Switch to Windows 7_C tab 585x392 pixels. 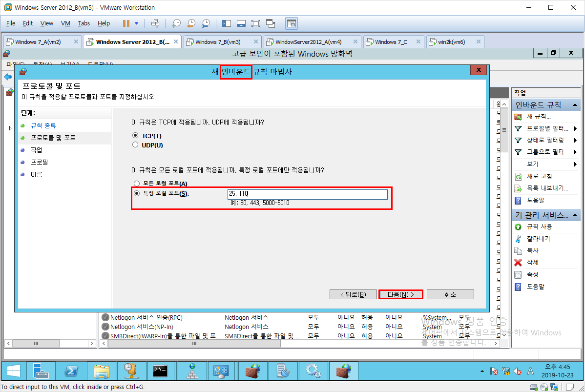click(x=391, y=42)
